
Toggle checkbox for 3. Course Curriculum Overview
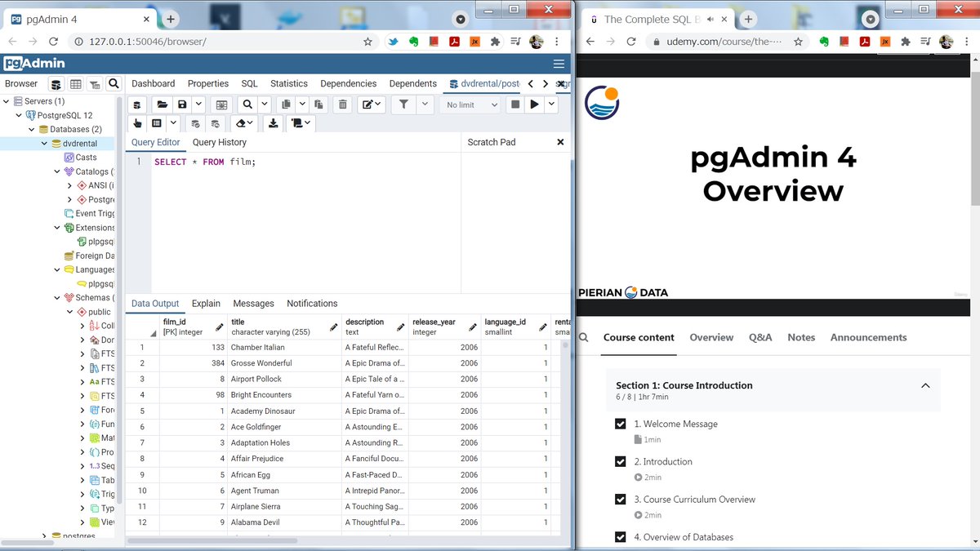pos(621,499)
